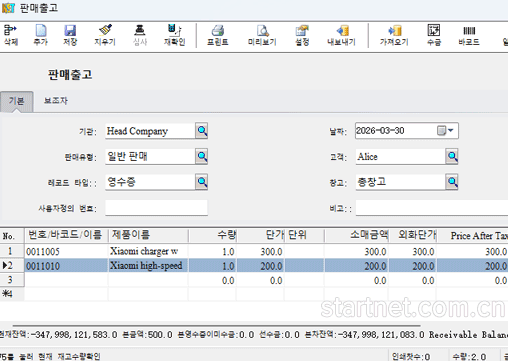Click unit price 200.0 in 단가 column
This screenshot has height=361, width=508.
[x=260, y=266]
